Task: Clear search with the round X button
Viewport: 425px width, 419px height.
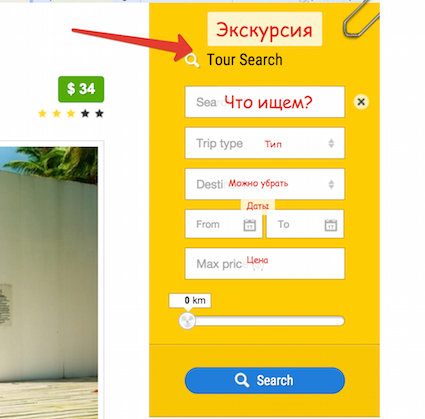Action: (361, 102)
